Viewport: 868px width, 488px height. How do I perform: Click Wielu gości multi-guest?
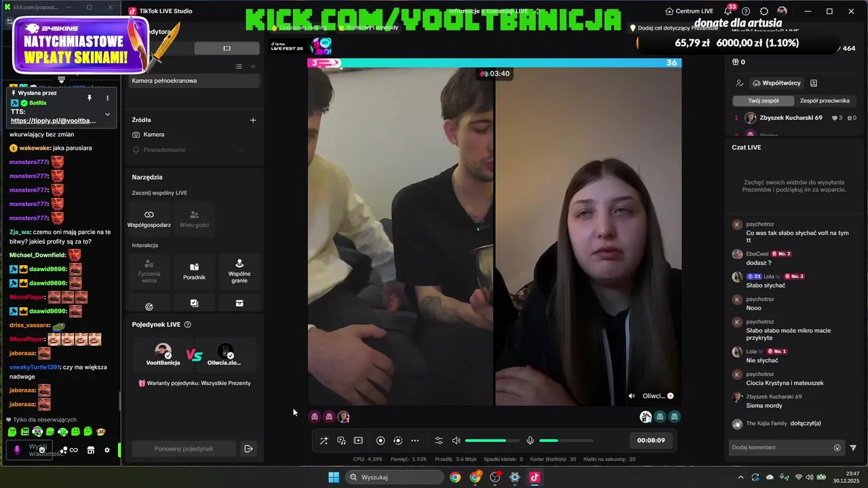click(194, 218)
